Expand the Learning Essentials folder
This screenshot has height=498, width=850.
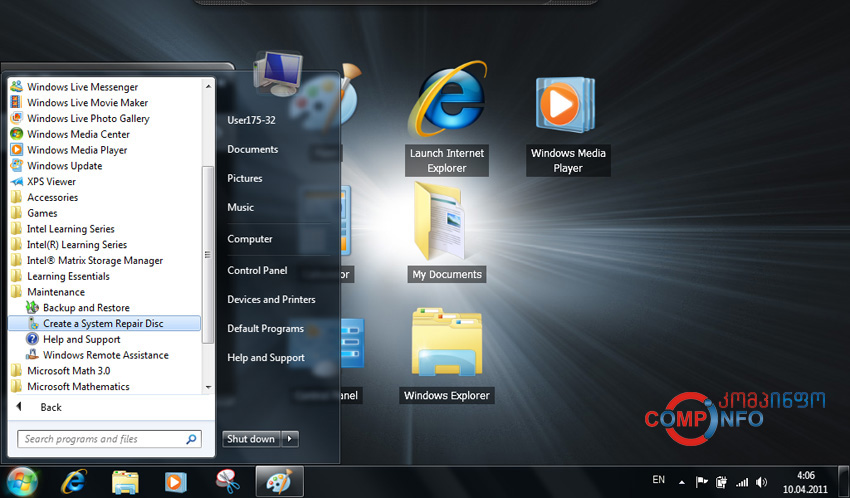click(x=68, y=276)
